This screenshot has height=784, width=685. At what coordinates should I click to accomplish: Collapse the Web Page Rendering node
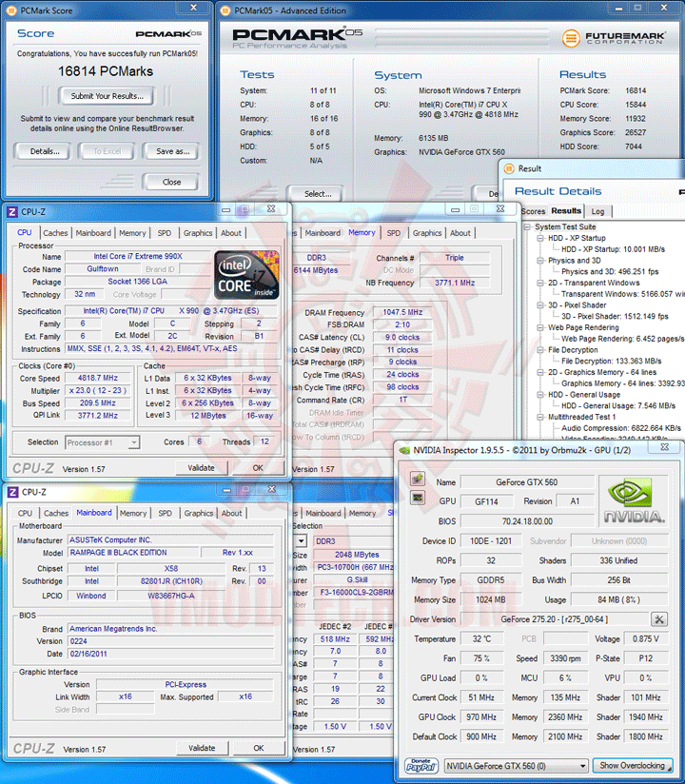[540, 327]
